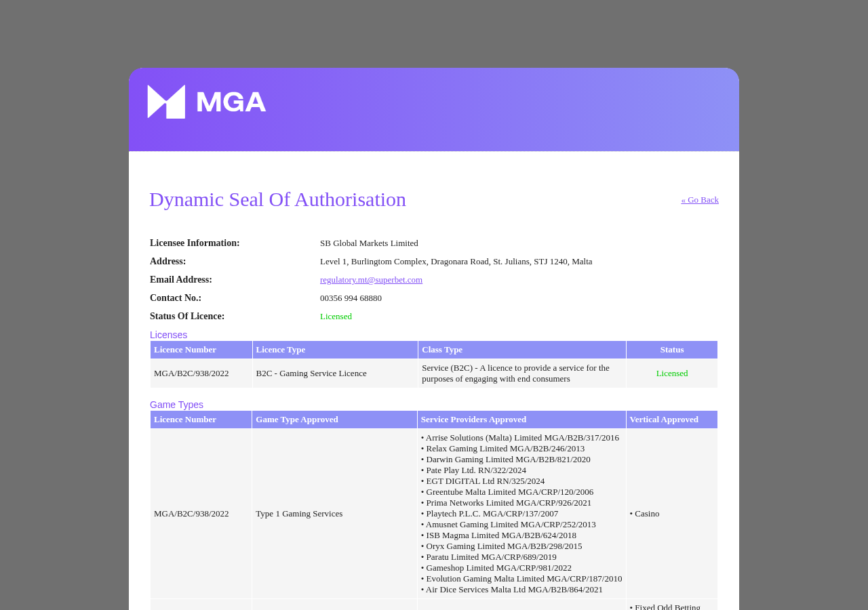The height and width of the screenshot is (610, 868).
Task: Click licensee name SB Global Markets Limited
Action: [x=369, y=243]
